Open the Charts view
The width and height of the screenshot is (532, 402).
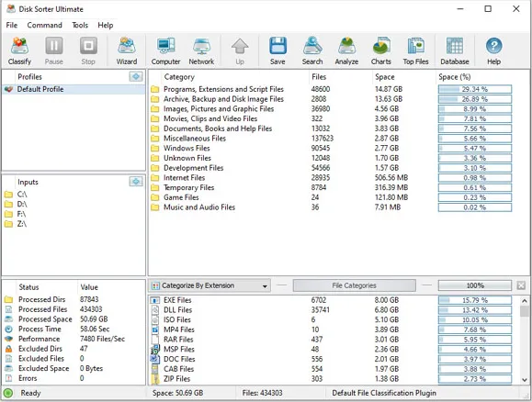tap(381, 51)
